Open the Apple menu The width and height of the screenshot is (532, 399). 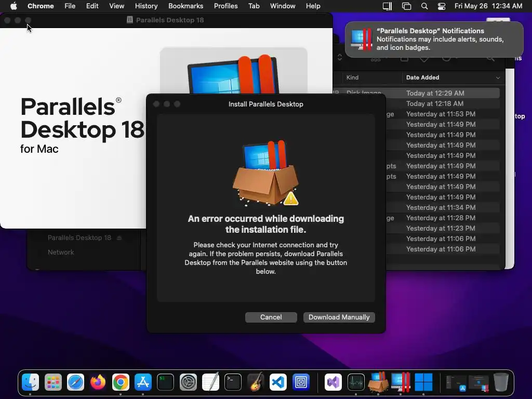point(14,6)
